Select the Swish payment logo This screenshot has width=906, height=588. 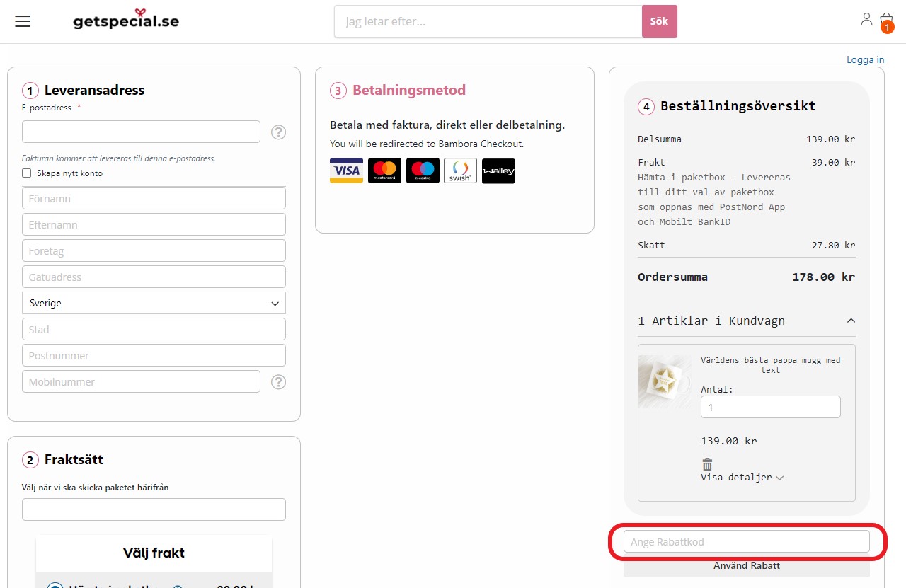pos(460,171)
